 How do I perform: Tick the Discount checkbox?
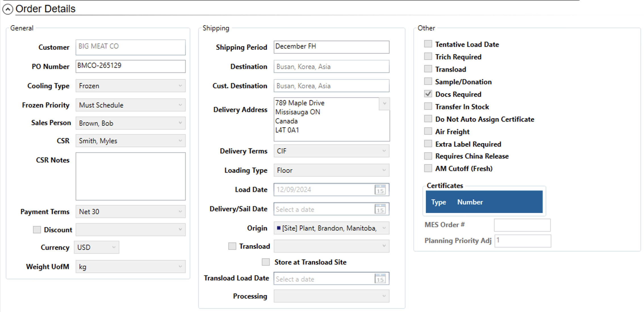tap(37, 229)
